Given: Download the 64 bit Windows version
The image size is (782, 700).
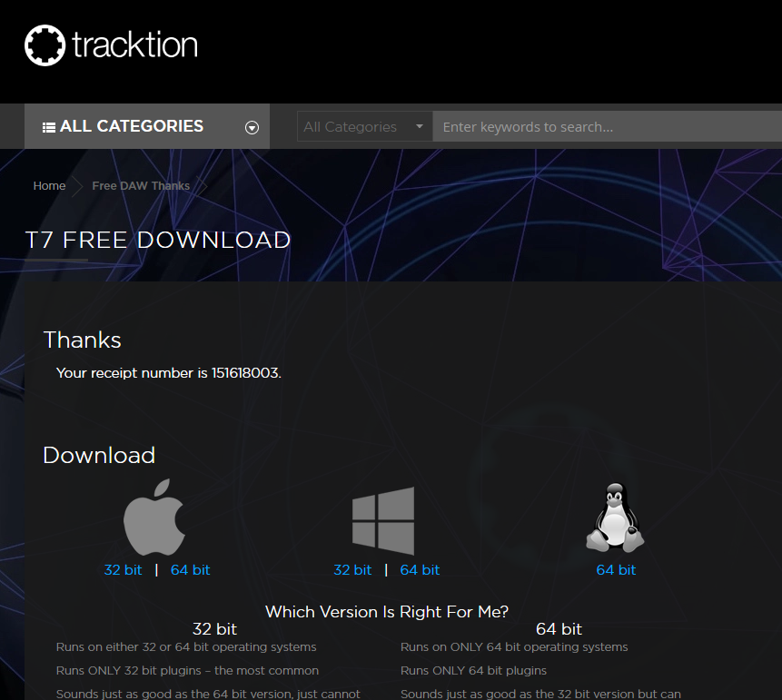Looking at the screenshot, I should pos(420,570).
